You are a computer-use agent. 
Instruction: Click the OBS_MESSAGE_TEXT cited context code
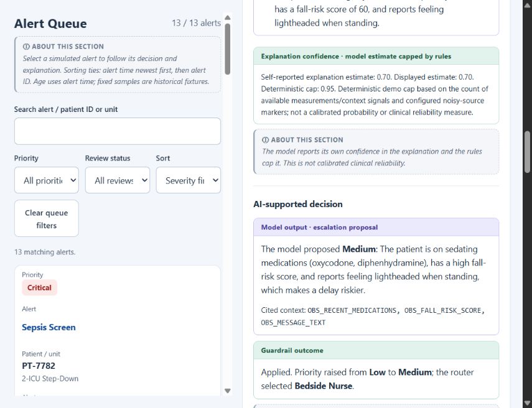(293, 323)
